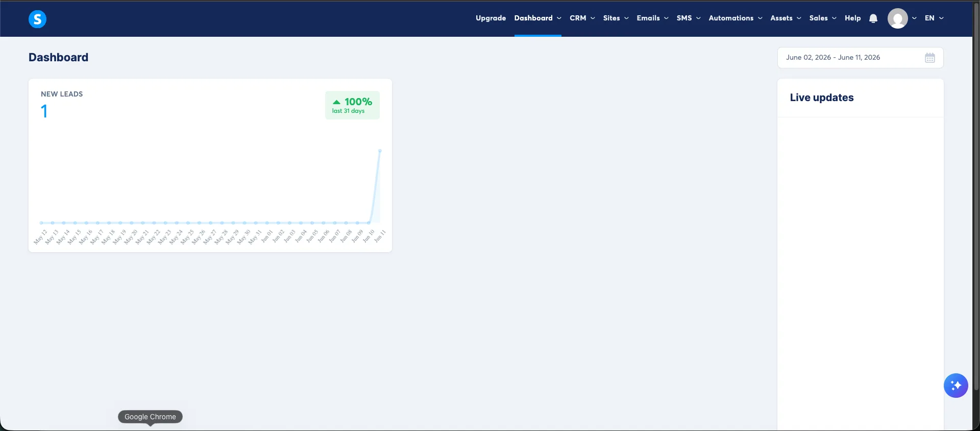Image resolution: width=980 pixels, height=431 pixels.
Task: Expand the EN language dropdown
Action: pos(934,18)
